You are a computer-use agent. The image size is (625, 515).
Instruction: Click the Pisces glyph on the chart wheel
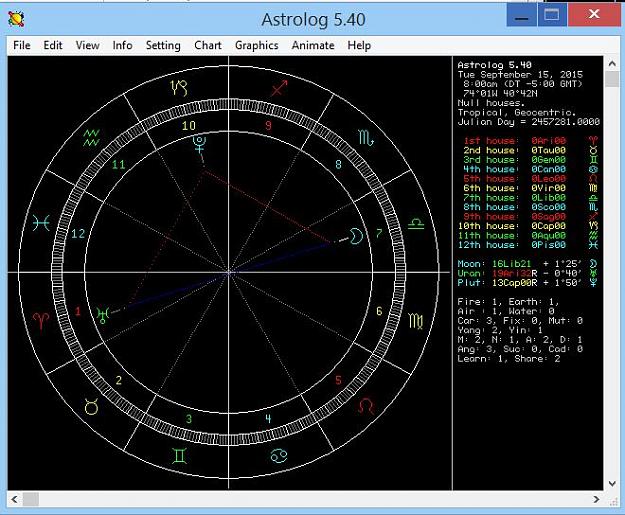(41, 223)
